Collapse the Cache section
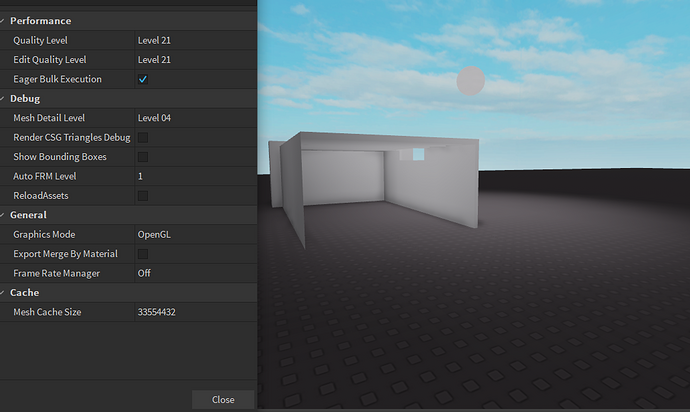690x412 pixels. (x=3, y=293)
